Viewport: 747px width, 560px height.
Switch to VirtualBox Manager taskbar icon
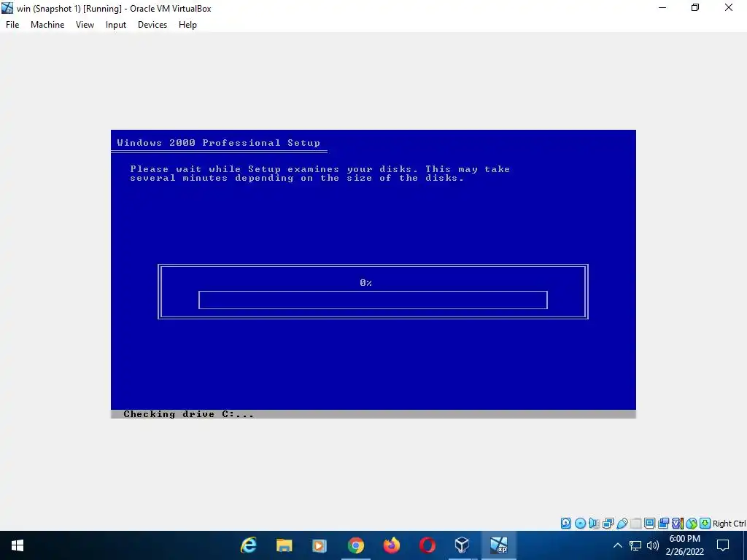pyautogui.click(x=462, y=545)
